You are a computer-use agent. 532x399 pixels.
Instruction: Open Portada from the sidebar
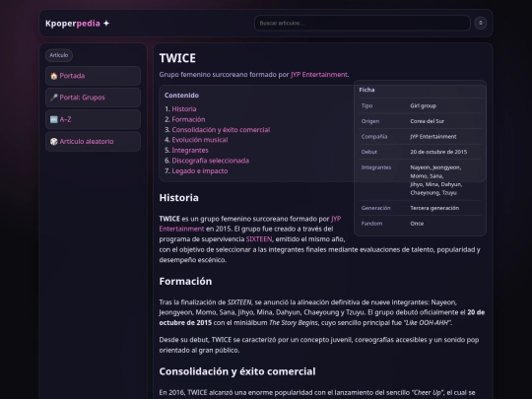(93, 76)
